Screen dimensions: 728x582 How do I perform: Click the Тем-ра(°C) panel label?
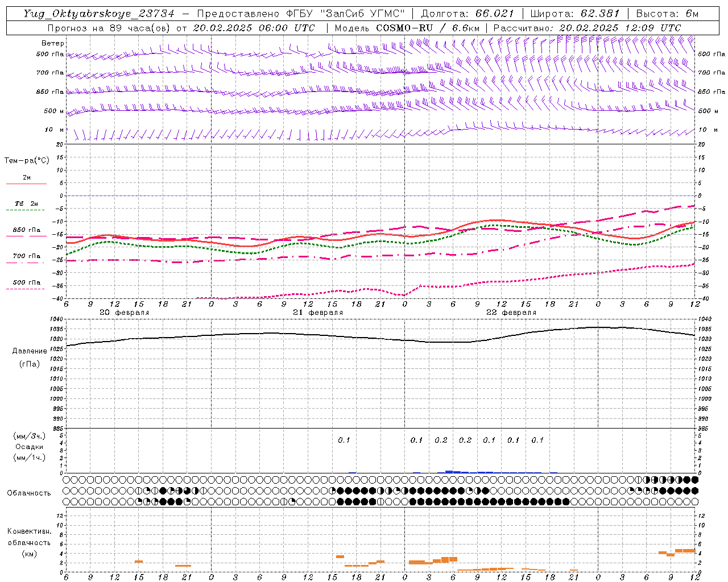click(x=27, y=161)
